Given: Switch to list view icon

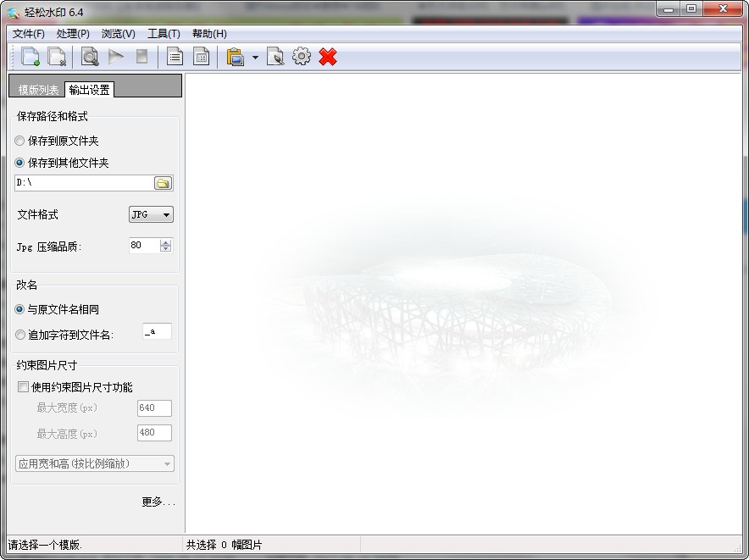Looking at the screenshot, I should click(x=175, y=57).
